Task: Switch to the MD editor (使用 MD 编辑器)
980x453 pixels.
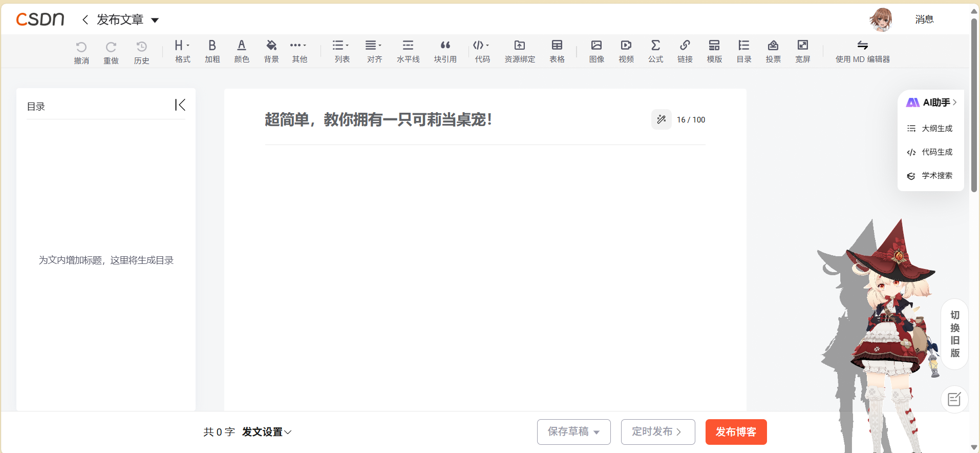Action: click(863, 51)
